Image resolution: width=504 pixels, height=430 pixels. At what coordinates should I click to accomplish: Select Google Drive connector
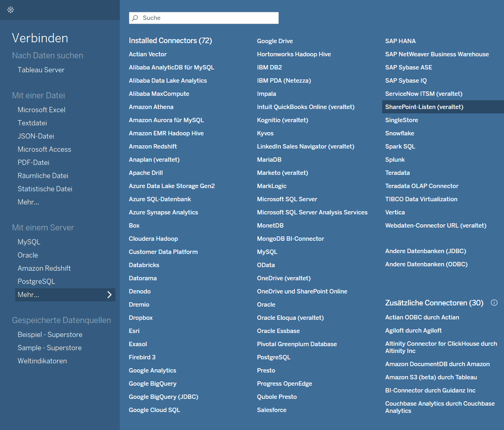(275, 41)
